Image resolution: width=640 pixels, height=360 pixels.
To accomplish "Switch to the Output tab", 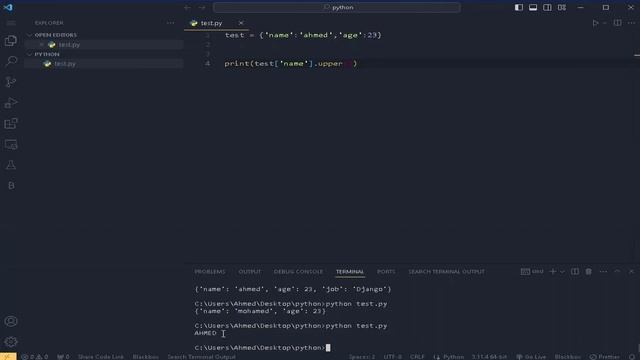I will [249, 271].
